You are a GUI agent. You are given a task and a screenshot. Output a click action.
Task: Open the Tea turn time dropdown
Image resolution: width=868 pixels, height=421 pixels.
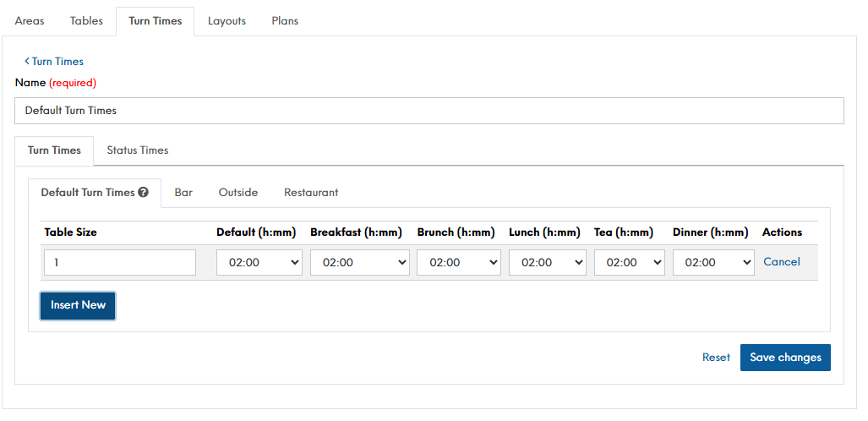coord(629,263)
